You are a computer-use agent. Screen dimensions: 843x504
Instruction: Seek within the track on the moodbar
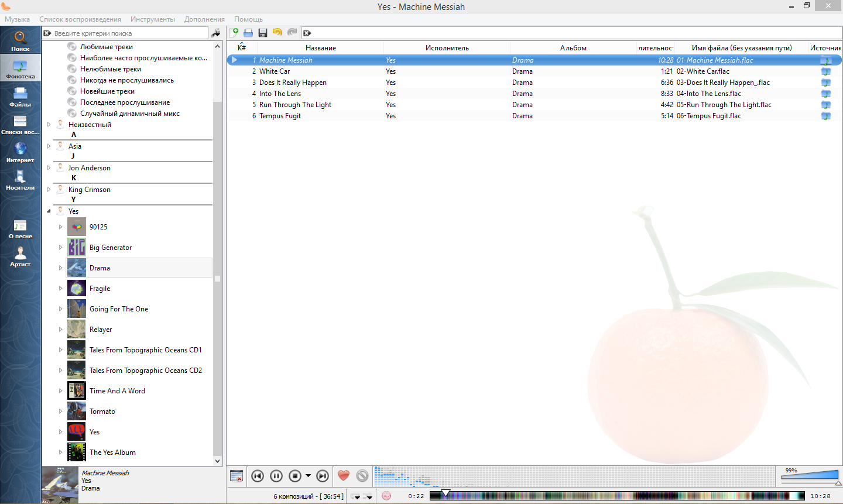(x=617, y=496)
